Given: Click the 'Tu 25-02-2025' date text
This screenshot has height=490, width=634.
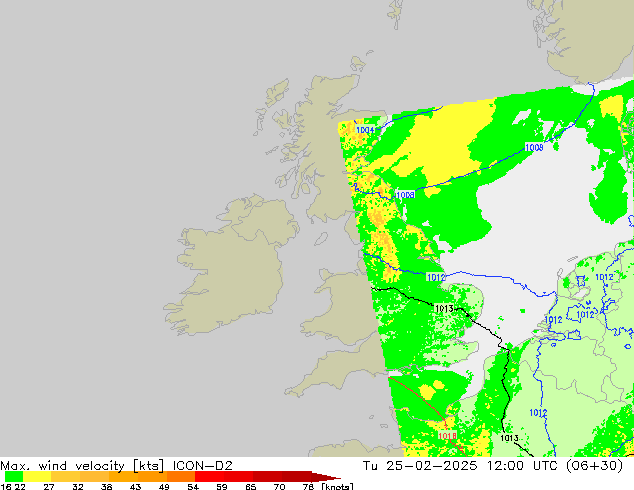Looking at the screenshot, I should tap(420, 466).
